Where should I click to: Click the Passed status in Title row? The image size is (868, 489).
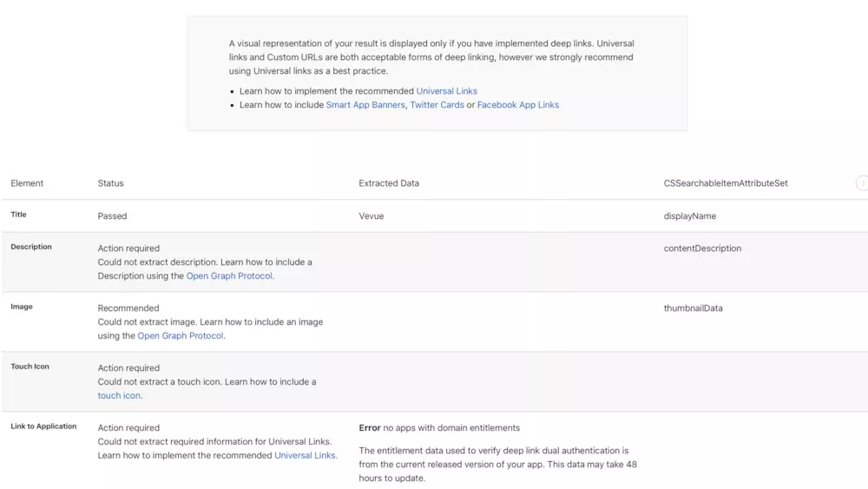click(x=112, y=216)
